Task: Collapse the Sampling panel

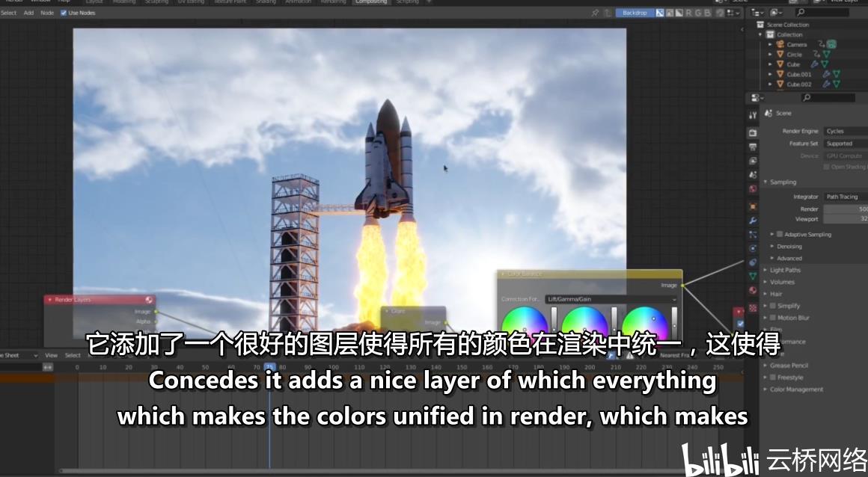Action: tap(765, 182)
